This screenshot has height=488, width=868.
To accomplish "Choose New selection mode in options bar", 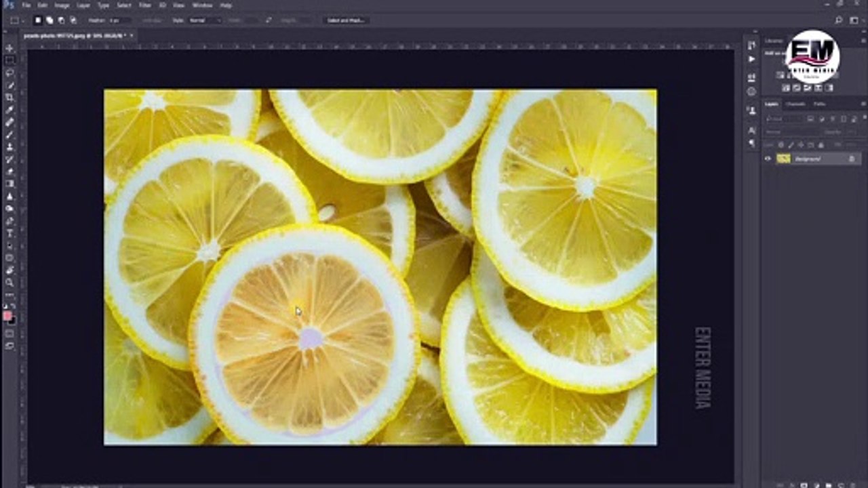I will click(38, 20).
